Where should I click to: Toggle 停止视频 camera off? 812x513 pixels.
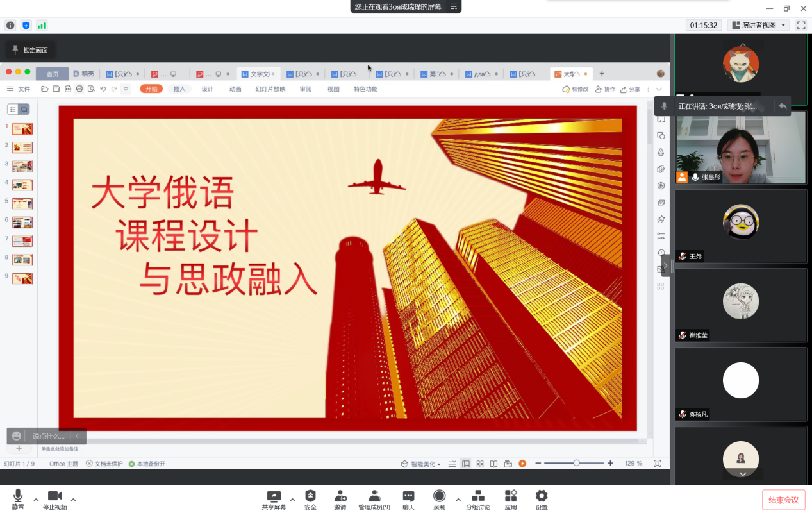[x=54, y=496]
